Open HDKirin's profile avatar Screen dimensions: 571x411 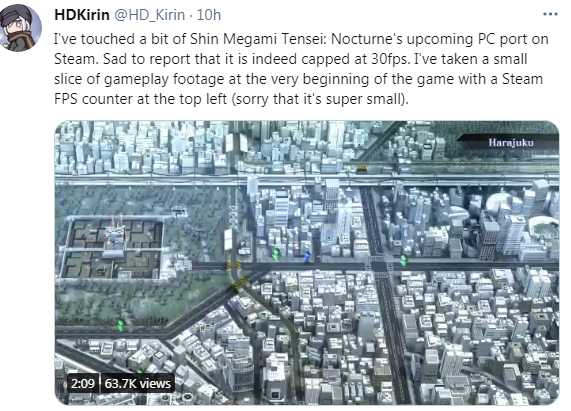click(x=20, y=28)
